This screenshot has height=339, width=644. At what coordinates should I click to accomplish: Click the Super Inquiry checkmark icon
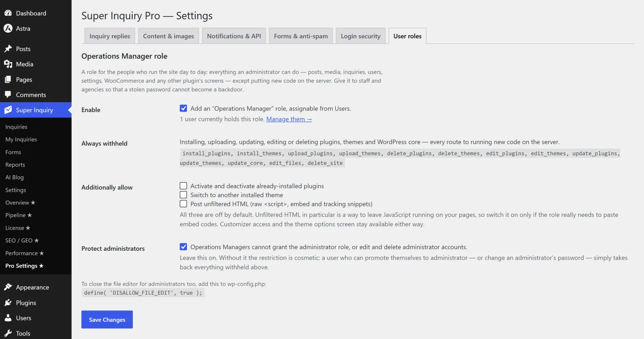coord(8,110)
